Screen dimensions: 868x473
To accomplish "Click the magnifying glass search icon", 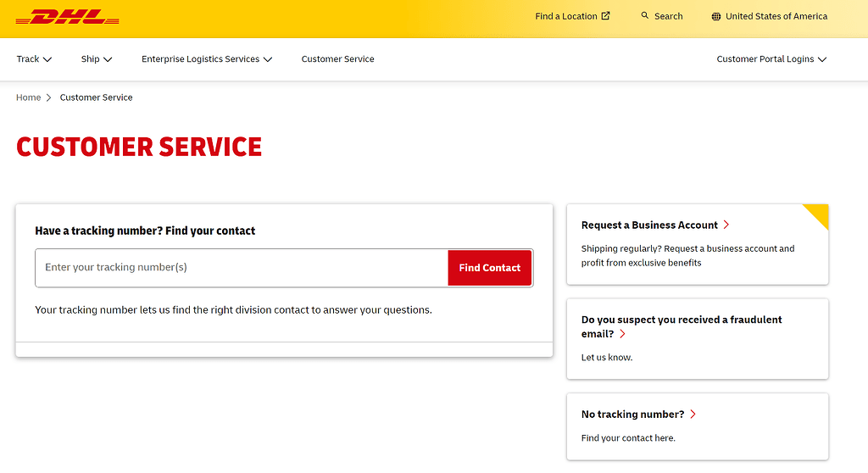I will point(645,16).
